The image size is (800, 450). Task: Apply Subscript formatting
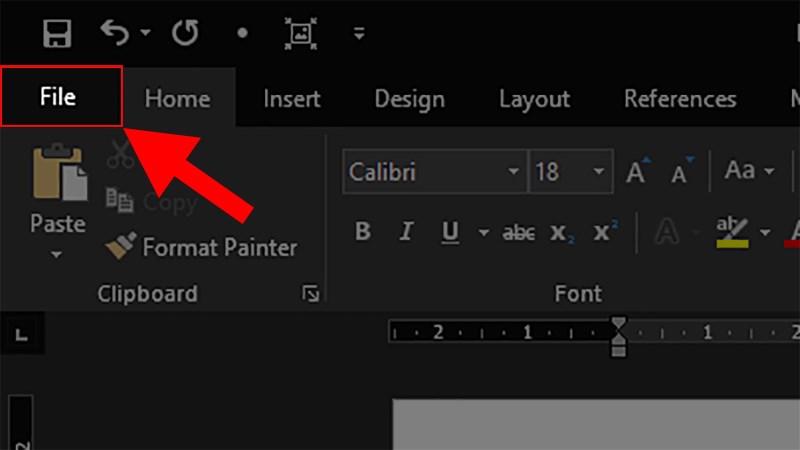(559, 233)
